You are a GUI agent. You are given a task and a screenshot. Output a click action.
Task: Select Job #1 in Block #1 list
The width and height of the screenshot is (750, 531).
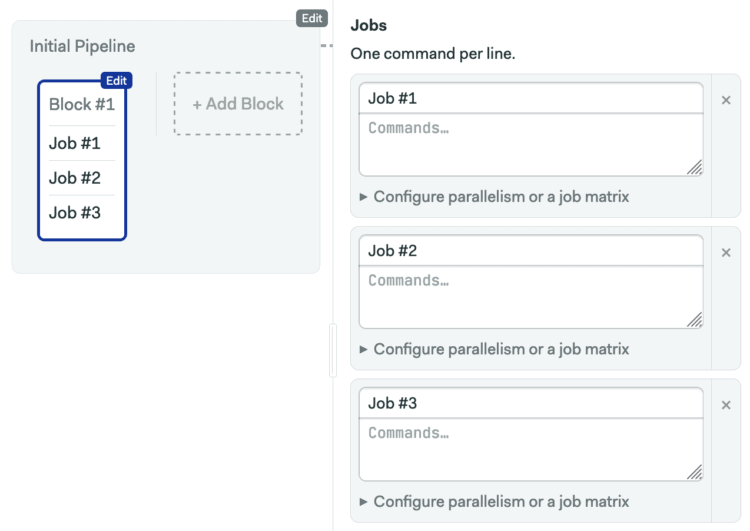pyautogui.click(x=75, y=143)
